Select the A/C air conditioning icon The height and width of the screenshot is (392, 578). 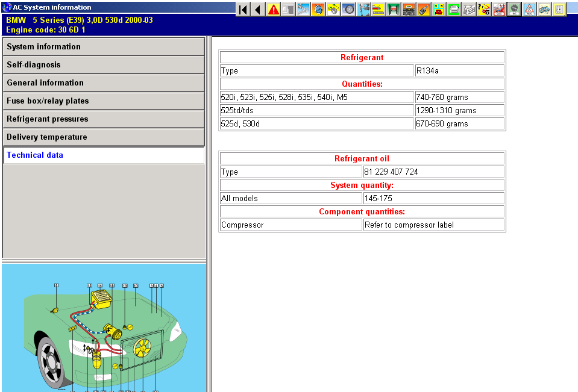[x=515, y=10]
